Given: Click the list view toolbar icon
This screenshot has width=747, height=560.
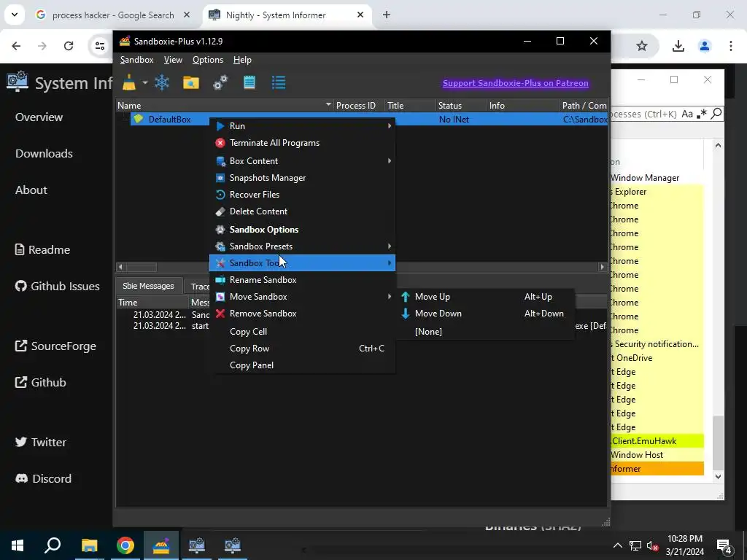Looking at the screenshot, I should click(278, 82).
